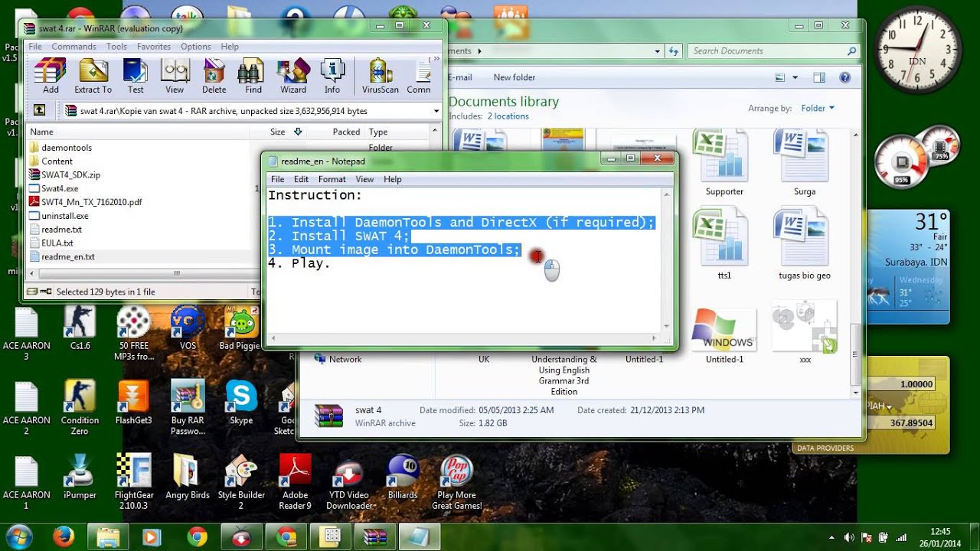The height and width of the screenshot is (551, 980).
Task: Click the Test icon in WinRAR toolbar
Action: tap(136, 76)
